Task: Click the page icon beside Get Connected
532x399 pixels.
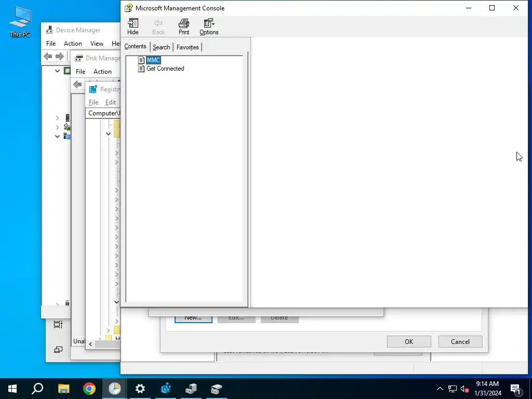Action: tap(141, 69)
